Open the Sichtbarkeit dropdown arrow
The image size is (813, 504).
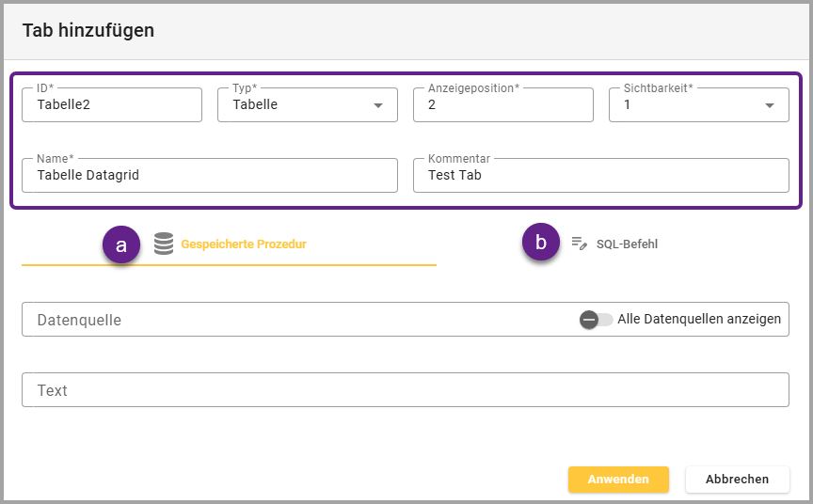pyautogui.click(x=770, y=105)
